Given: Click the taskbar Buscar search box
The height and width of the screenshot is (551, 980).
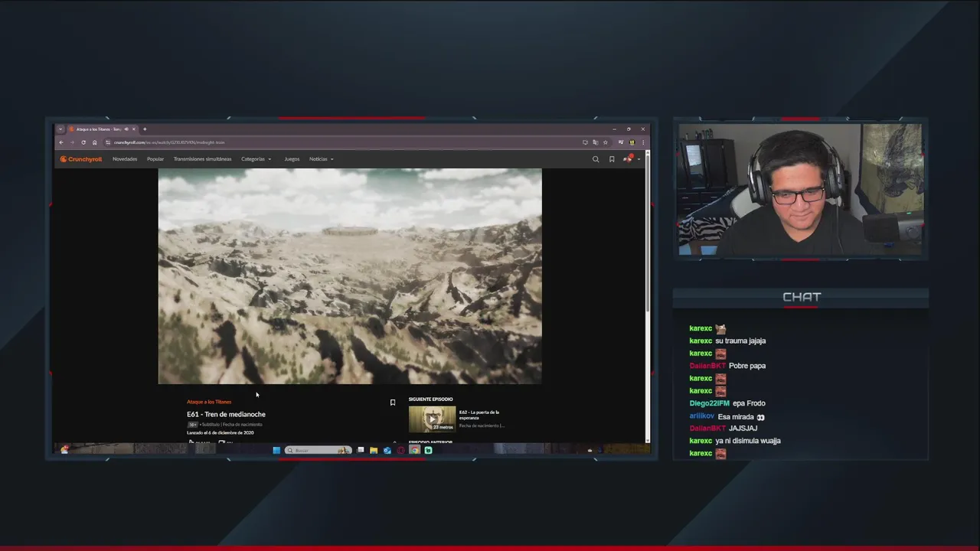Looking at the screenshot, I should pos(318,450).
